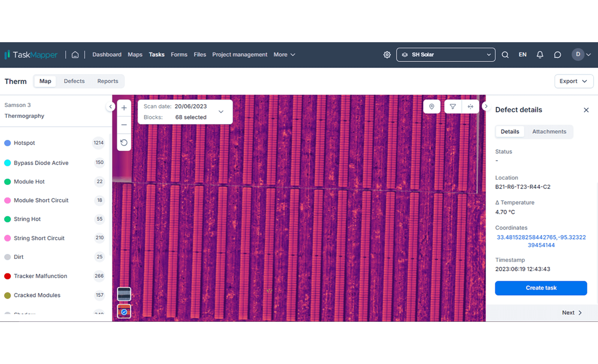598x364 pixels.
Task: Open settings gear icon
Action: [387, 55]
